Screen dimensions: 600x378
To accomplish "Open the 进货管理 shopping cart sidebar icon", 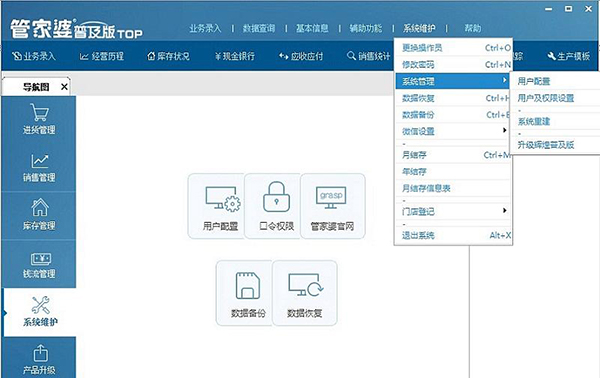I will click(x=39, y=119).
